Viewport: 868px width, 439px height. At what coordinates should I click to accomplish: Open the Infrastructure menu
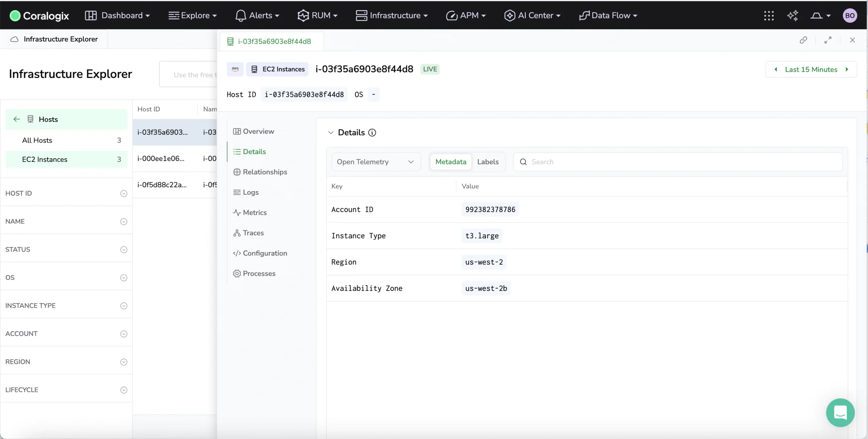point(392,16)
